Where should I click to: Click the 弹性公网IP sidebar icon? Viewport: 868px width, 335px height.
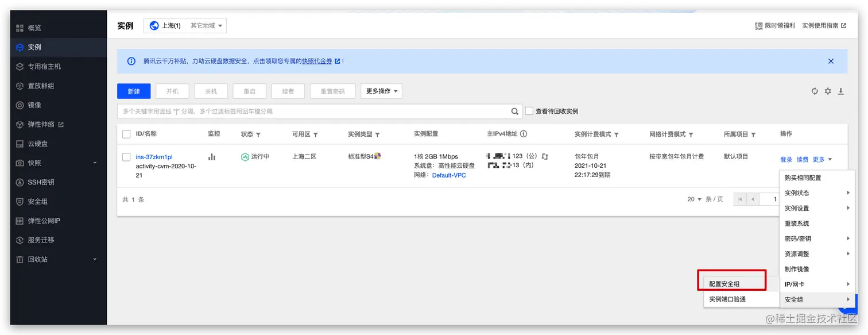(x=20, y=221)
